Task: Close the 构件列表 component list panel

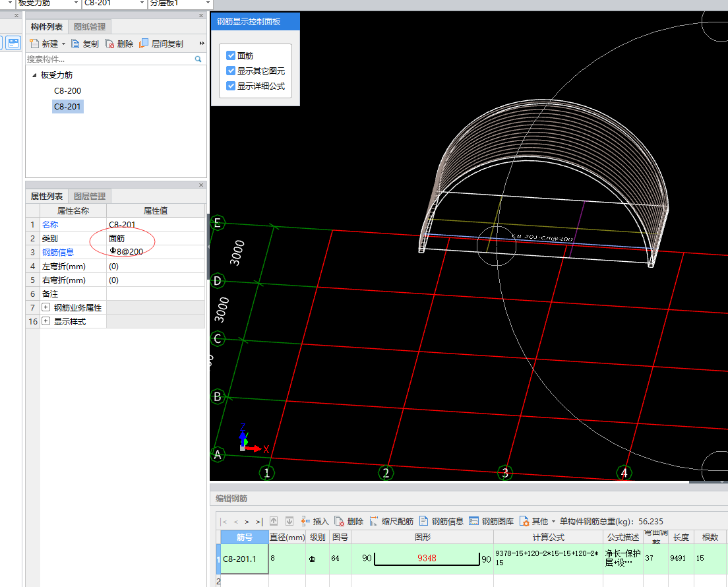Action: tap(201, 15)
